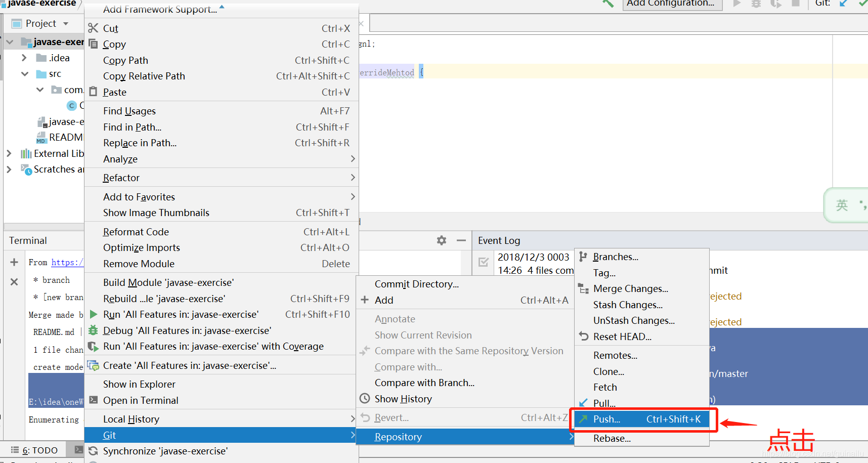Choose Push... in Repository submenu

(642, 419)
